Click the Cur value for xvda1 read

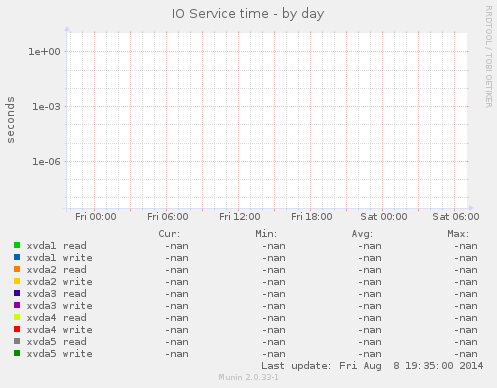pos(177,246)
